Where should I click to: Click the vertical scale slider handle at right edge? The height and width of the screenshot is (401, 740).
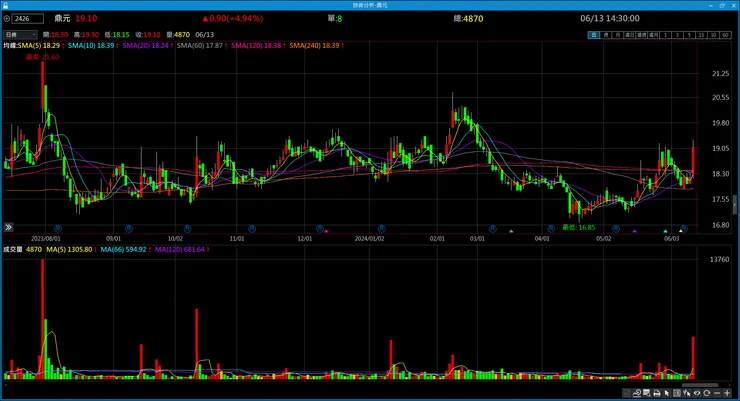pos(735,204)
